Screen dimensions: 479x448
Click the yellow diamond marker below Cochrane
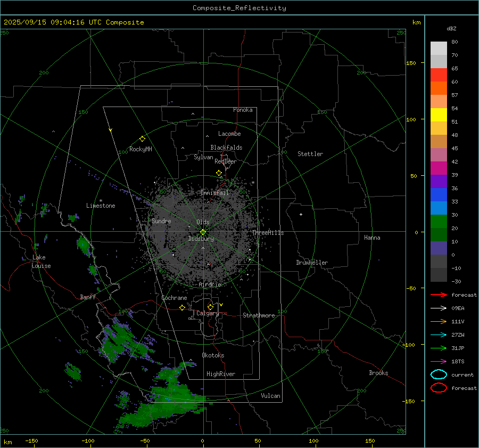183,308
